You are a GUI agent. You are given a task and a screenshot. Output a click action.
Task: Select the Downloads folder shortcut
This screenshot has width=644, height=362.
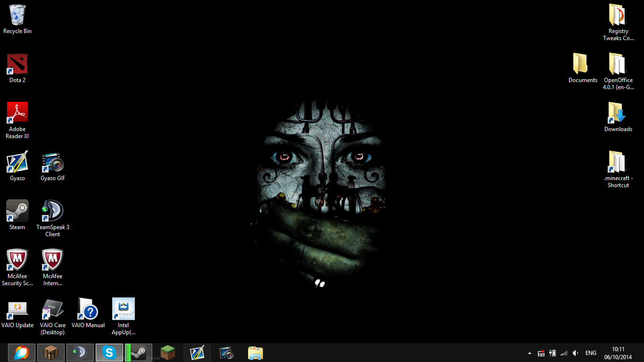pos(618,117)
